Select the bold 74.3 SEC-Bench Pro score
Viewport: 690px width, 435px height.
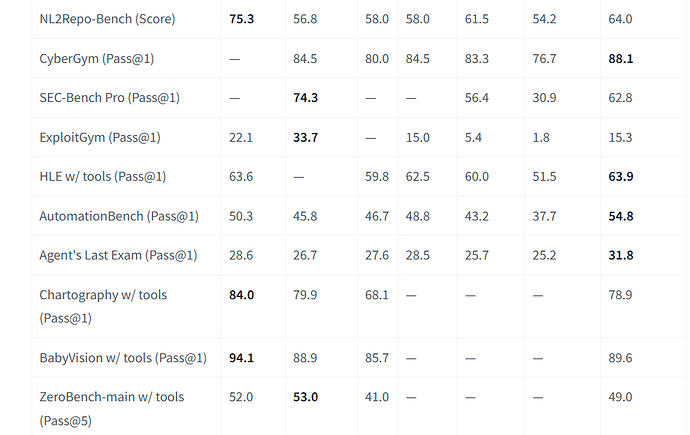[x=305, y=98]
